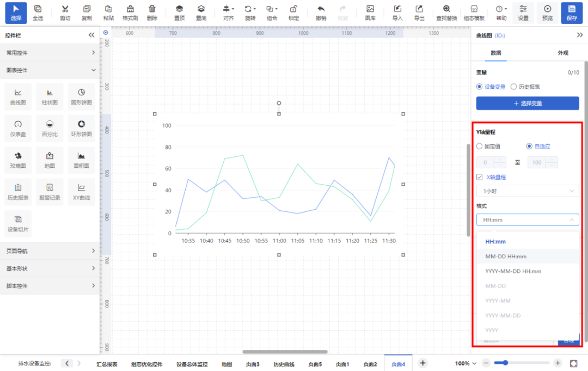Select the 环形饼图 donut chart widget

pyautogui.click(x=81, y=128)
